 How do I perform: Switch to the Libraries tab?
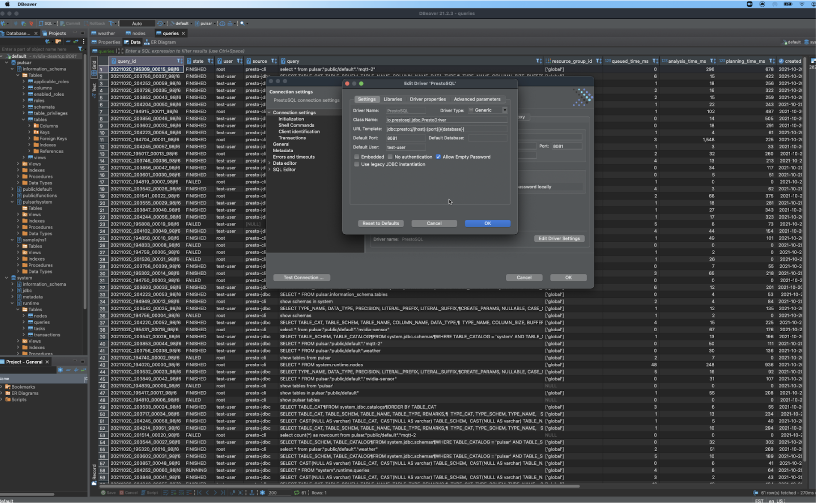pos(393,99)
